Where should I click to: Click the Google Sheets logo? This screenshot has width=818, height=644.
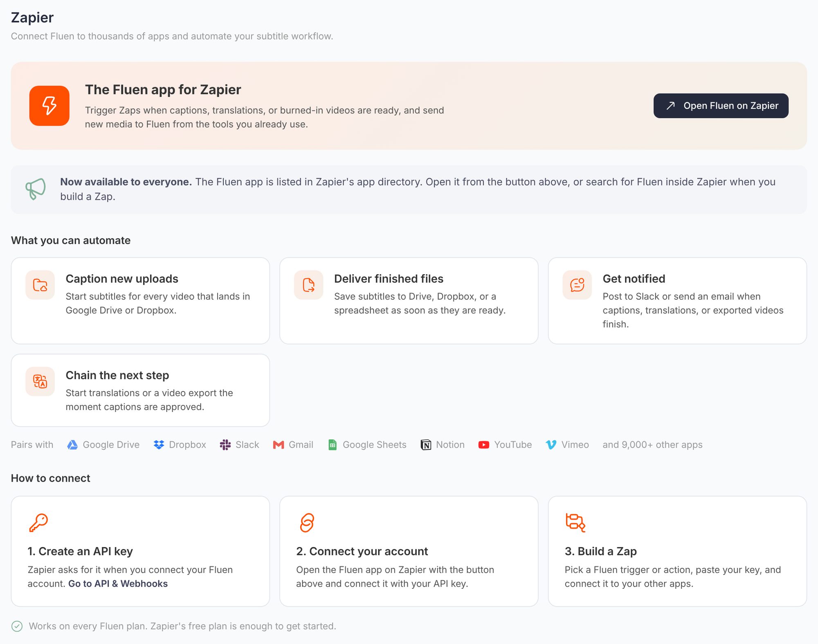pos(333,445)
